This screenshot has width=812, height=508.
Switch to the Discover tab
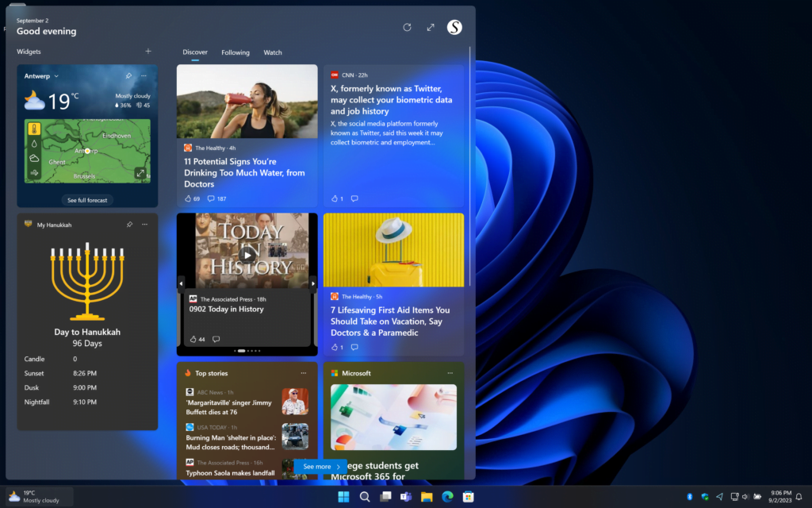(195, 52)
